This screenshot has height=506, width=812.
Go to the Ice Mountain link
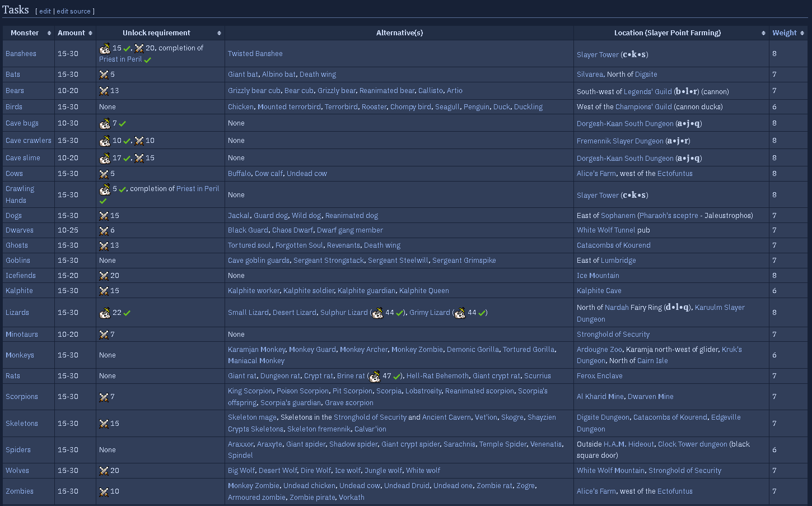[x=598, y=276]
